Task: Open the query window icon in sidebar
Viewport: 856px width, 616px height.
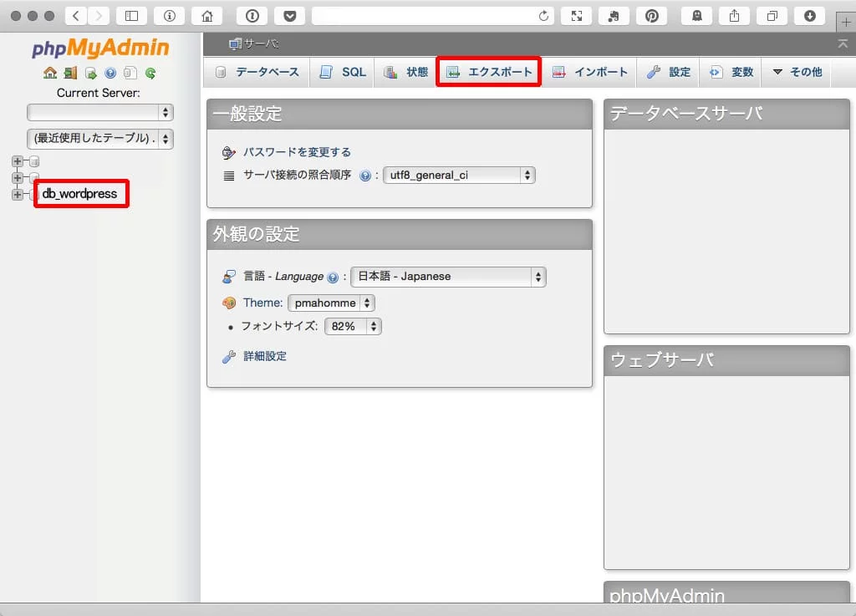Action: pyautogui.click(x=90, y=73)
